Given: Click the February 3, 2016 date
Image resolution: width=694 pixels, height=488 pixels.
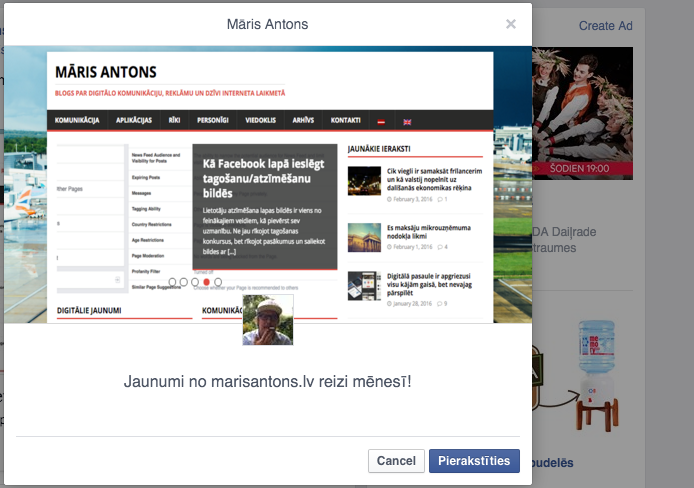Looking at the screenshot, I should click(413, 200).
